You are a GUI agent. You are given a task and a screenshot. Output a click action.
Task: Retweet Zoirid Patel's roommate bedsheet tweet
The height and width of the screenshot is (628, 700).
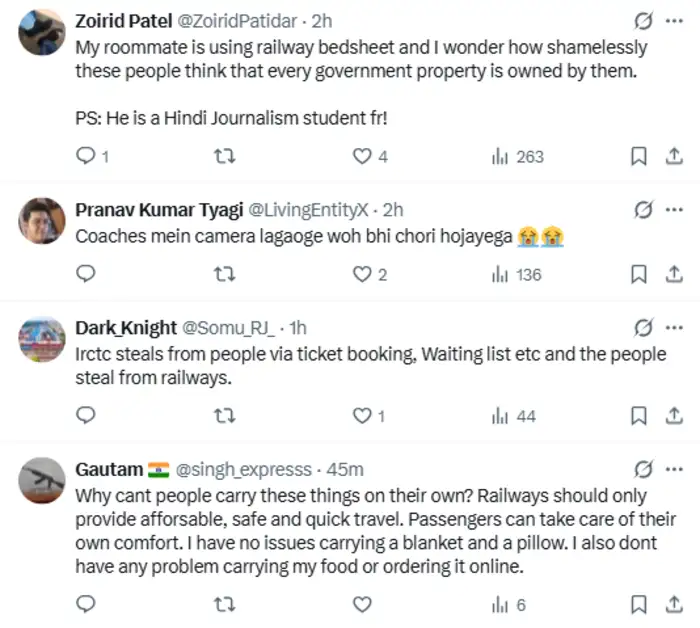pos(227,156)
